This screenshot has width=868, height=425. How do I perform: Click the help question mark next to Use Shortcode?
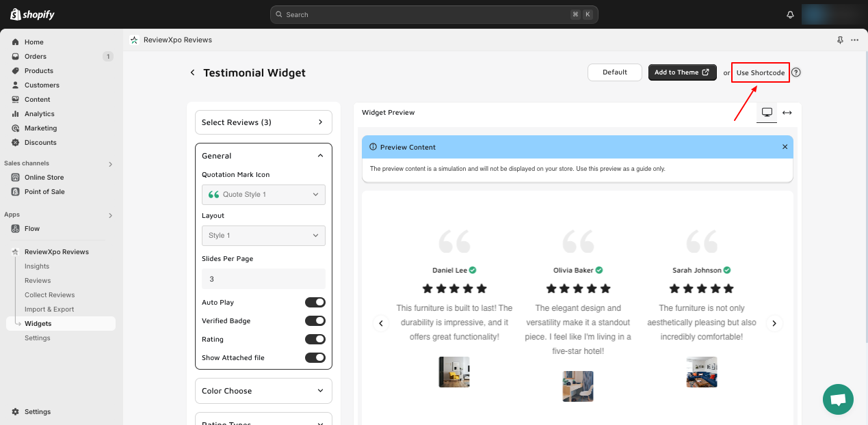(796, 72)
